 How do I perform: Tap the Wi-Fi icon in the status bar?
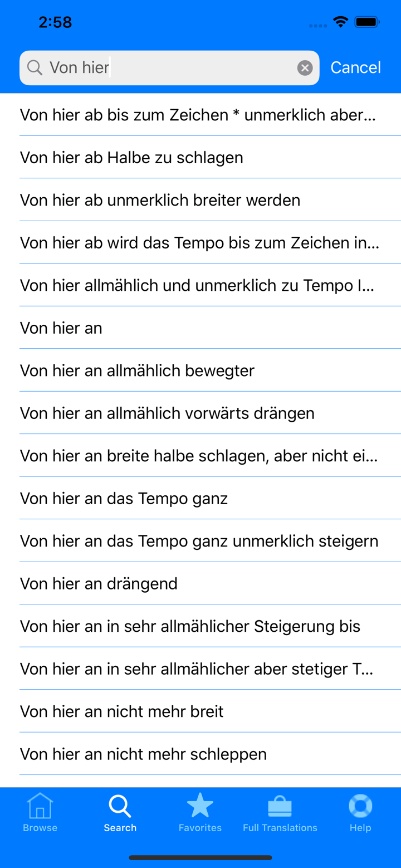pyautogui.click(x=341, y=22)
